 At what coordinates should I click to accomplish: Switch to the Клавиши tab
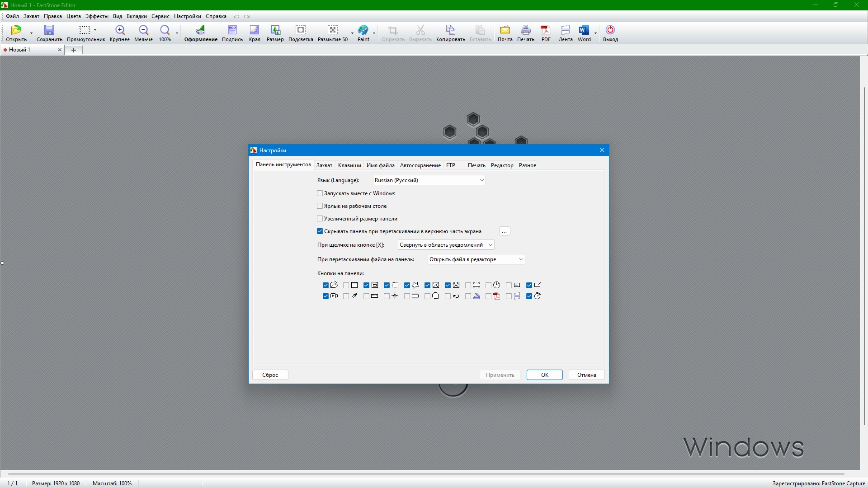[349, 165]
